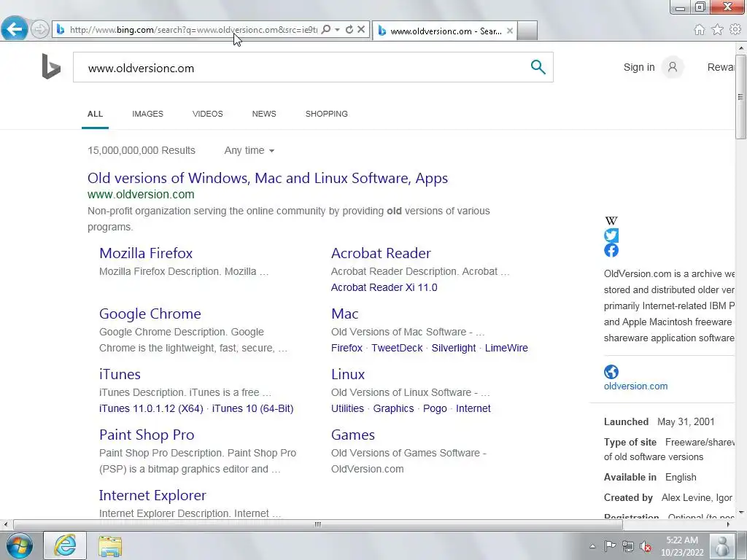
Task: Click the scroll right arrow on horizontal scrollbar
Action: click(x=728, y=524)
